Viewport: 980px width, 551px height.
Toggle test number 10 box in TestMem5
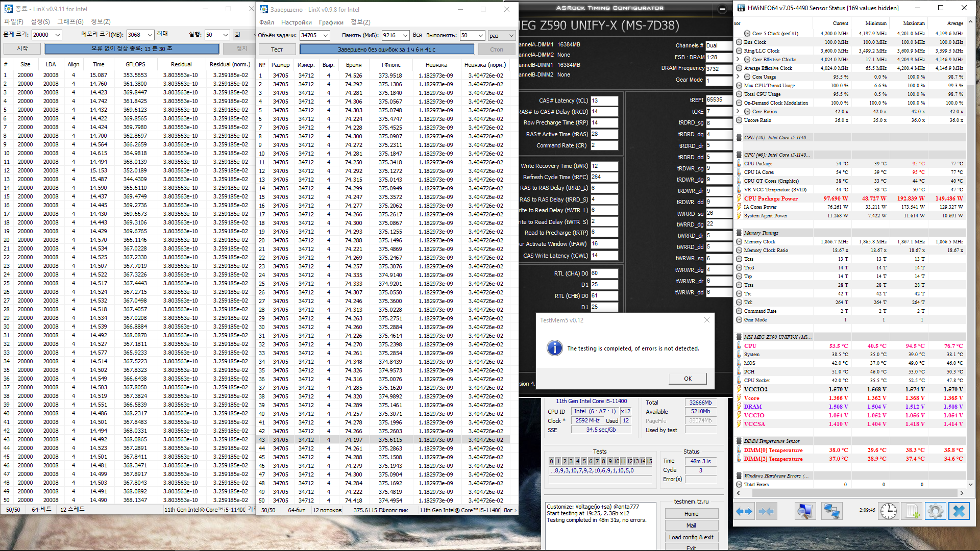[x=617, y=461]
